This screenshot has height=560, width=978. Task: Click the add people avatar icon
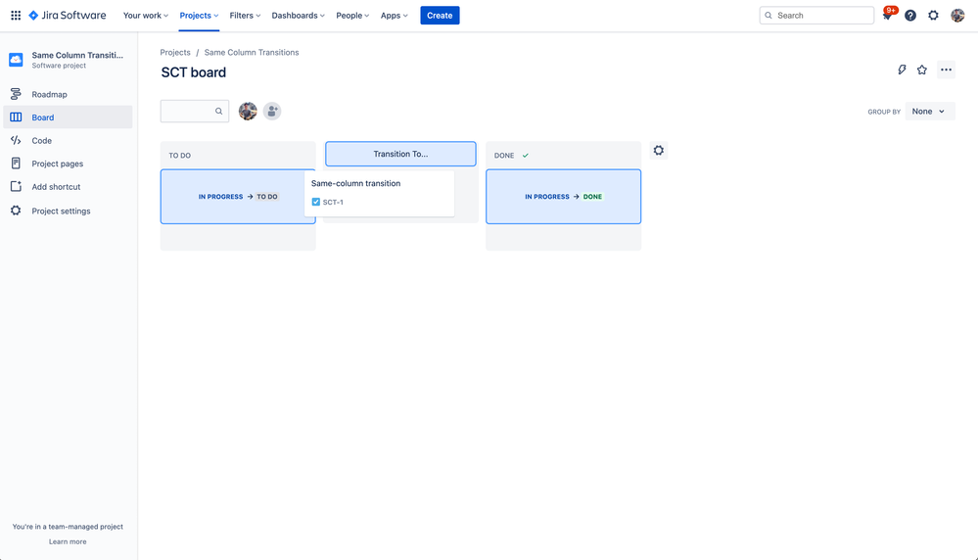click(x=272, y=111)
